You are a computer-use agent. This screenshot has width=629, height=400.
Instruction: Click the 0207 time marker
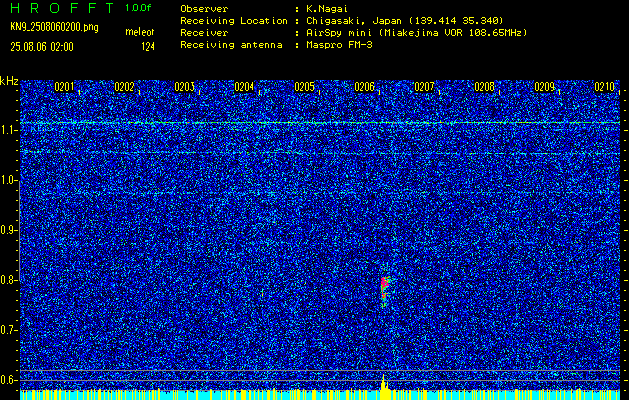pos(424,87)
